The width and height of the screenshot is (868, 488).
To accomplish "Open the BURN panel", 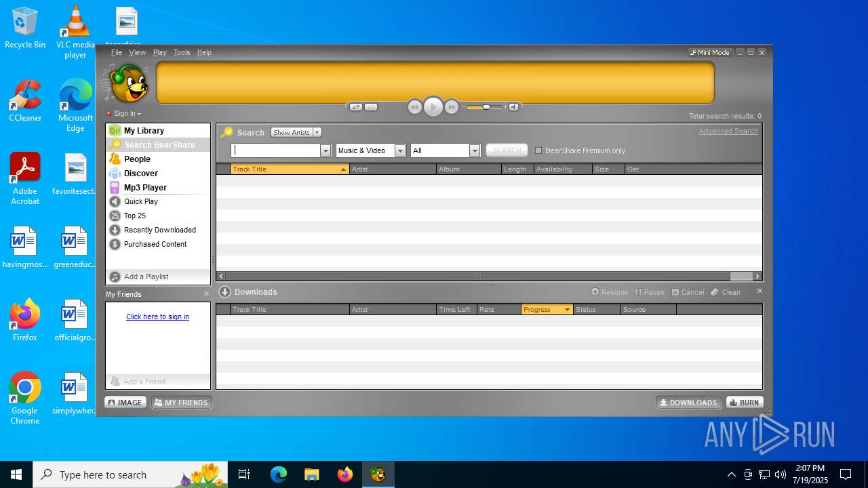I will [x=744, y=403].
